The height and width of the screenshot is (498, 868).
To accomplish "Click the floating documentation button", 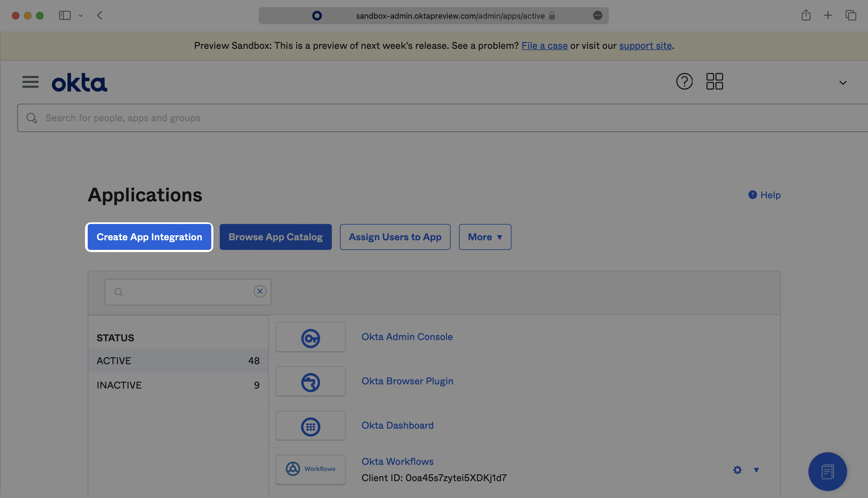I will [827, 472].
